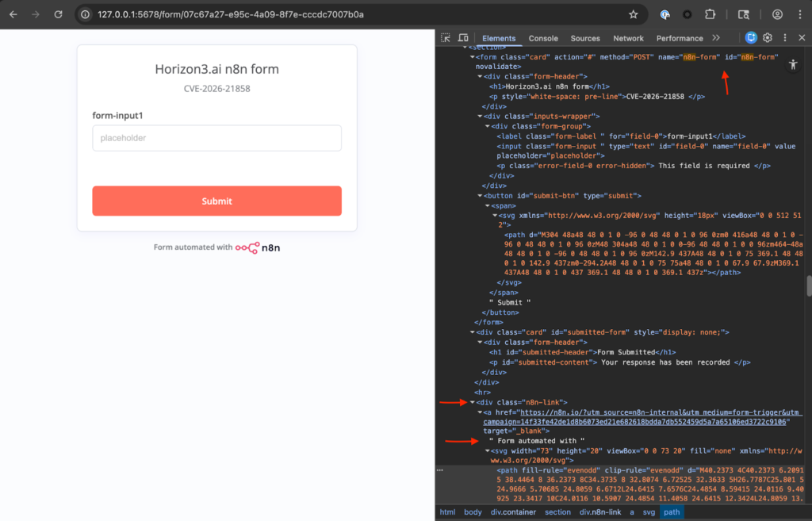Switch to the Network tab

[628, 38]
